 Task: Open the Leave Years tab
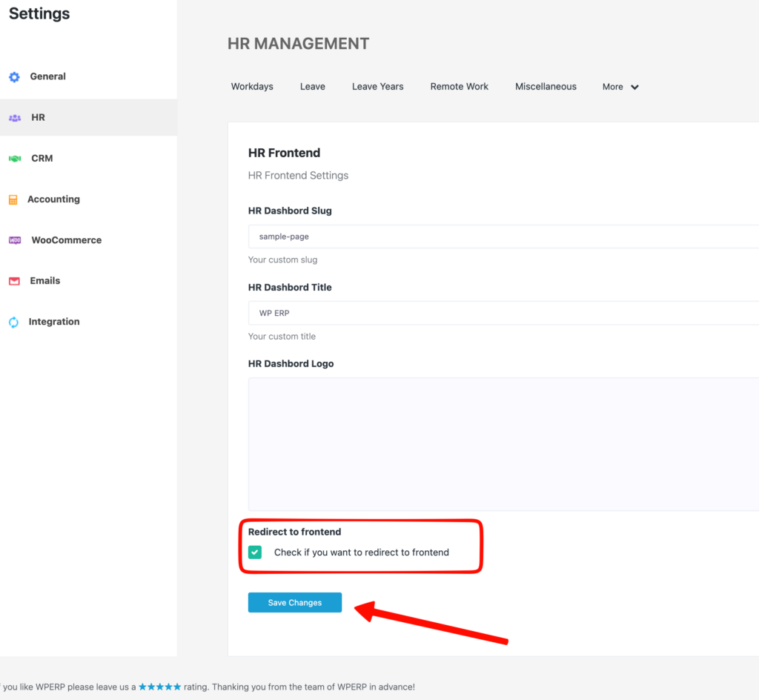pos(377,87)
